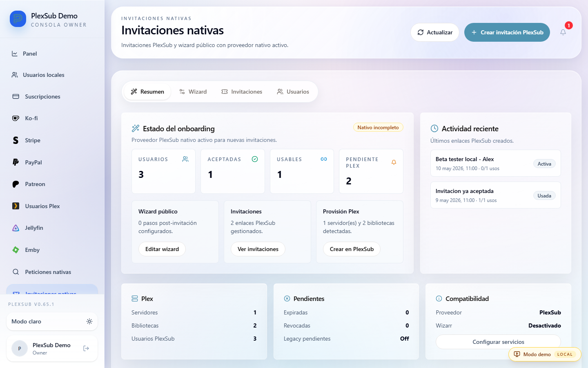Click the Configurar servicios button
The height and width of the screenshot is (368, 588).
pyautogui.click(x=498, y=342)
